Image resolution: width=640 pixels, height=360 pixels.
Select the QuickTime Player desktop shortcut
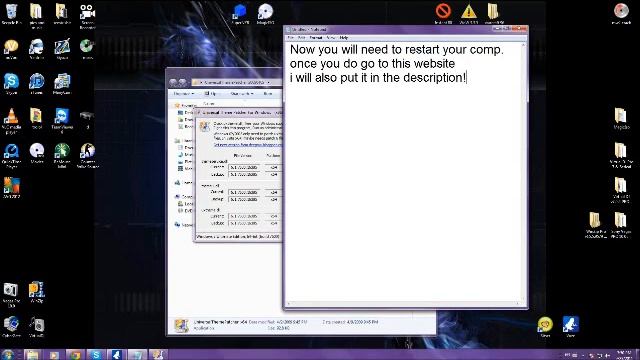pos(11,156)
